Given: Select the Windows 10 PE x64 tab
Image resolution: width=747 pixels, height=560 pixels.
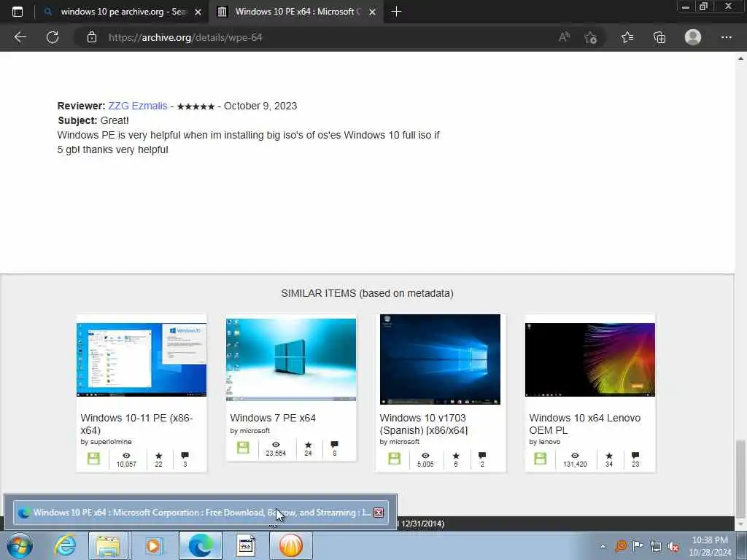Looking at the screenshot, I should pyautogui.click(x=295, y=12).
